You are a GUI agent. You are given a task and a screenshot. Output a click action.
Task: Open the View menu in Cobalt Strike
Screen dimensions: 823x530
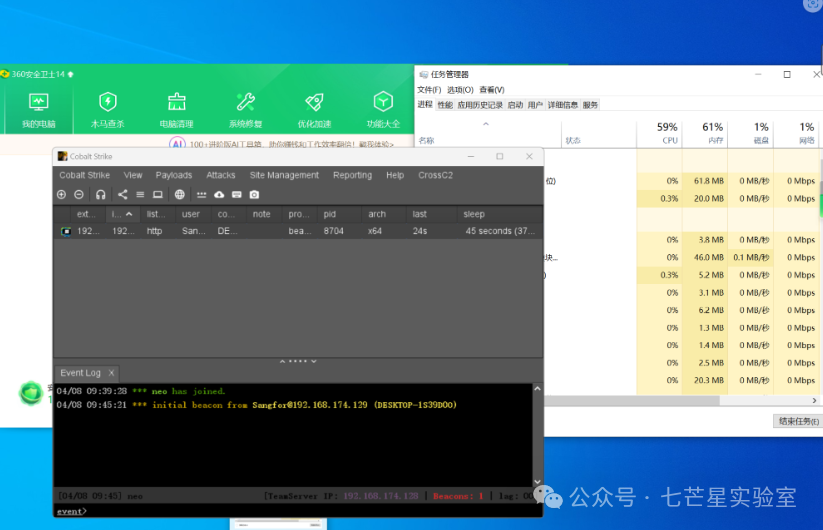pyautogui.click(x=133, y=175)
